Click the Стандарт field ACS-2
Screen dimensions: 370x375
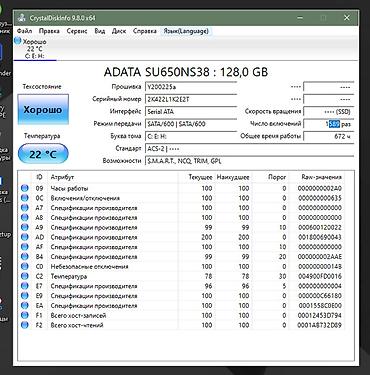pos(250,149)
